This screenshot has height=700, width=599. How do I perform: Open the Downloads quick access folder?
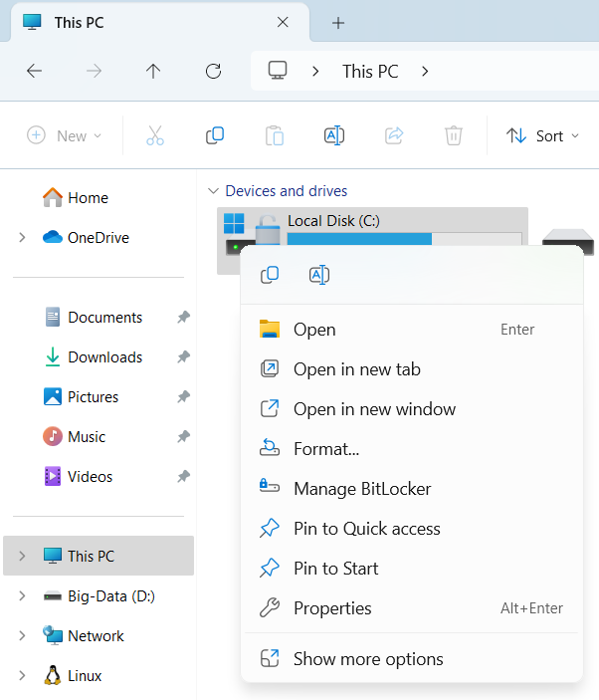[x=94, y=357]
